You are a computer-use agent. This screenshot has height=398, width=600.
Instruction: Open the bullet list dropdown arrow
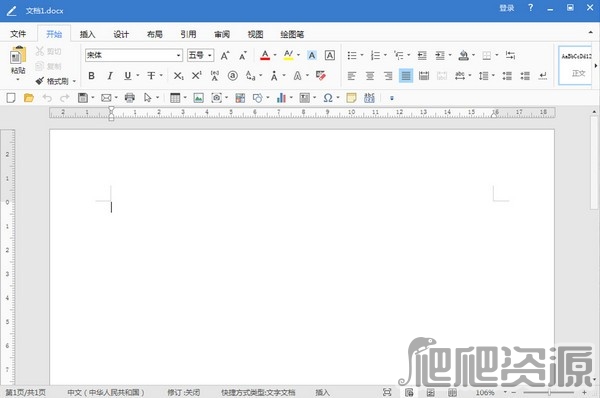[x=362, y=55]
